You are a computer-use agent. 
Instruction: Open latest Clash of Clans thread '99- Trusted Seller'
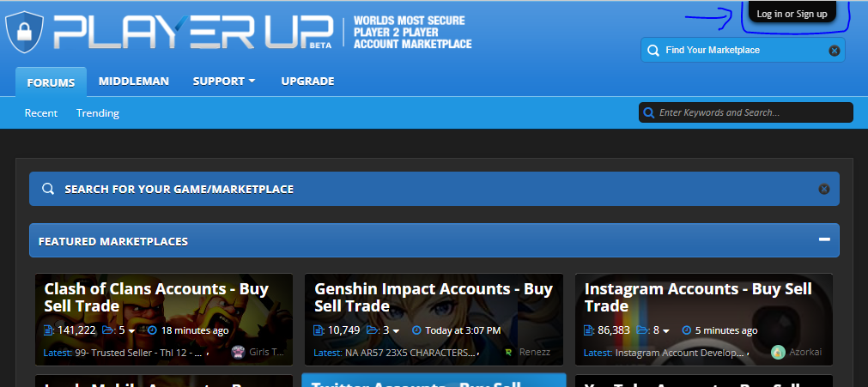(x=138, y=353)
